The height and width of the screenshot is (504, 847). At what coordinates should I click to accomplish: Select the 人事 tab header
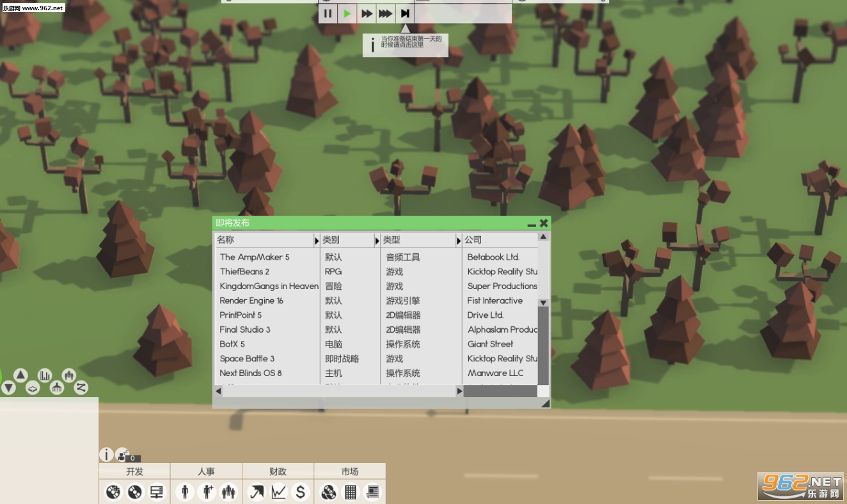(206, 471)
